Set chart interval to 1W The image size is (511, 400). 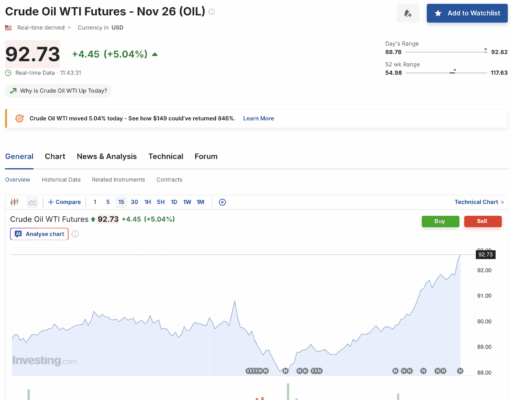point(187,202)
